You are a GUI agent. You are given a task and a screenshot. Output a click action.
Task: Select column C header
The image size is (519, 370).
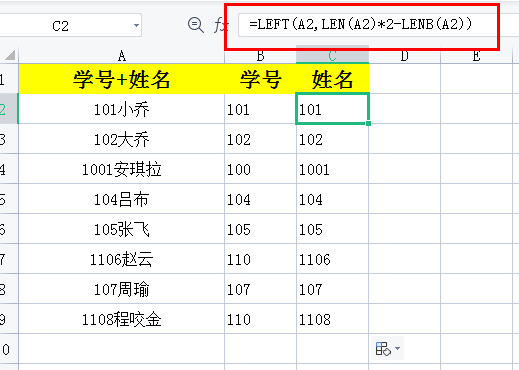332,56
